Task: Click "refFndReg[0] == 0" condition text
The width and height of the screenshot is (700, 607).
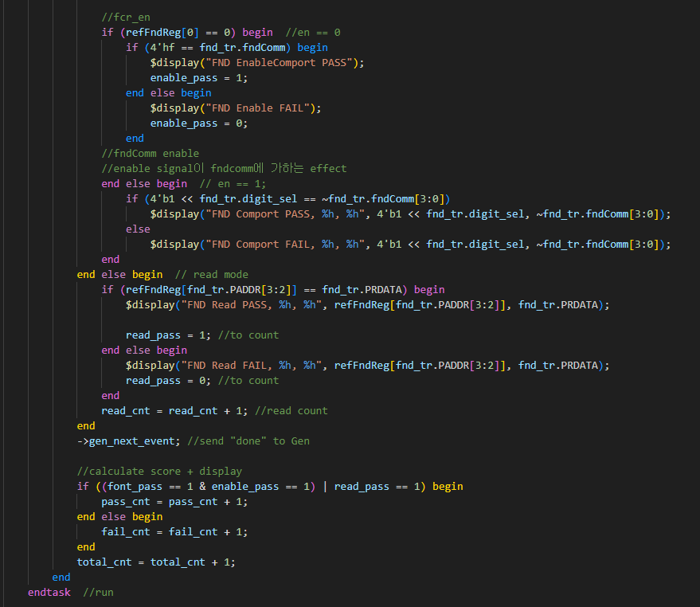Action: tap(178, 33)
